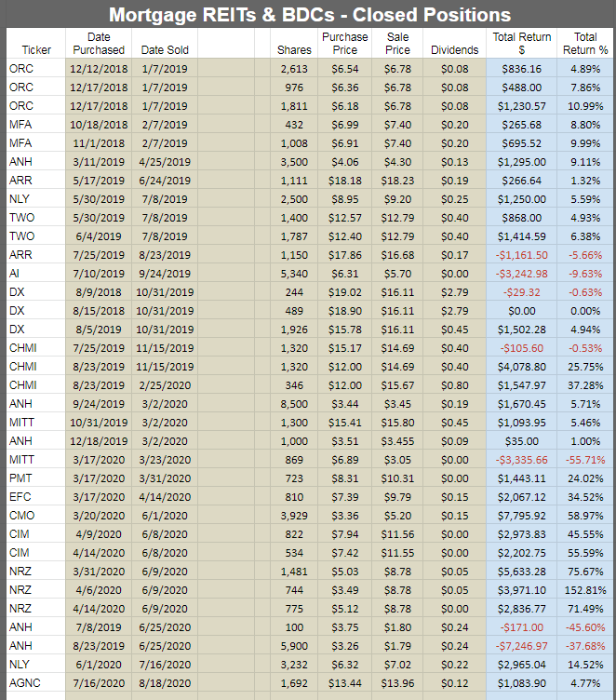Click the 775 shares cell
This screenshot has height=700, width=616.
point(294,609)
